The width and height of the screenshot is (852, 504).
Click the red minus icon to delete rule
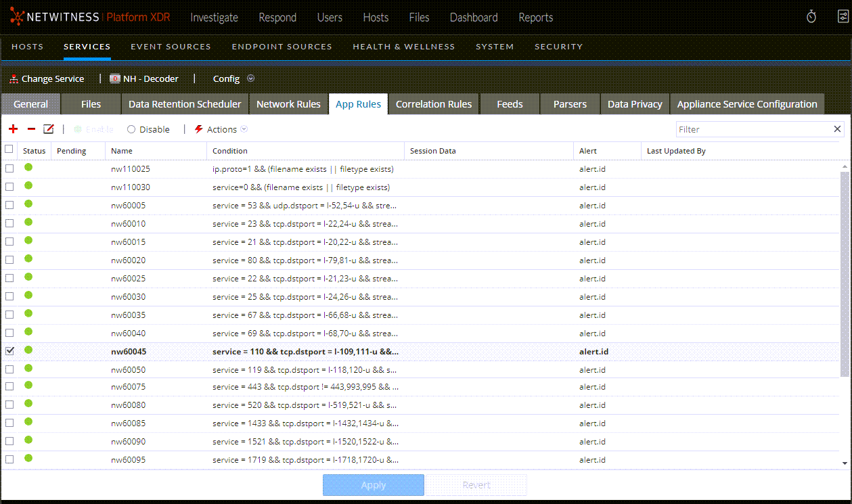tap(30, 129)
